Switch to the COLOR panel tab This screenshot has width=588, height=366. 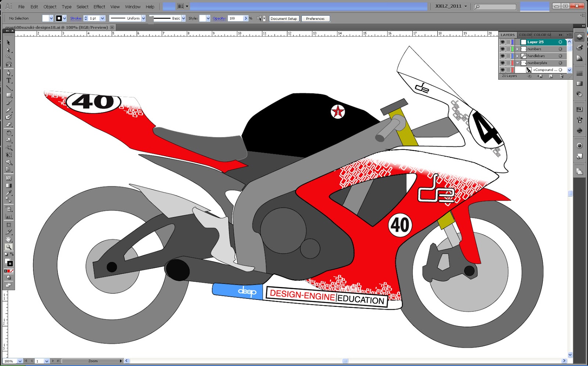click(525, 35)
